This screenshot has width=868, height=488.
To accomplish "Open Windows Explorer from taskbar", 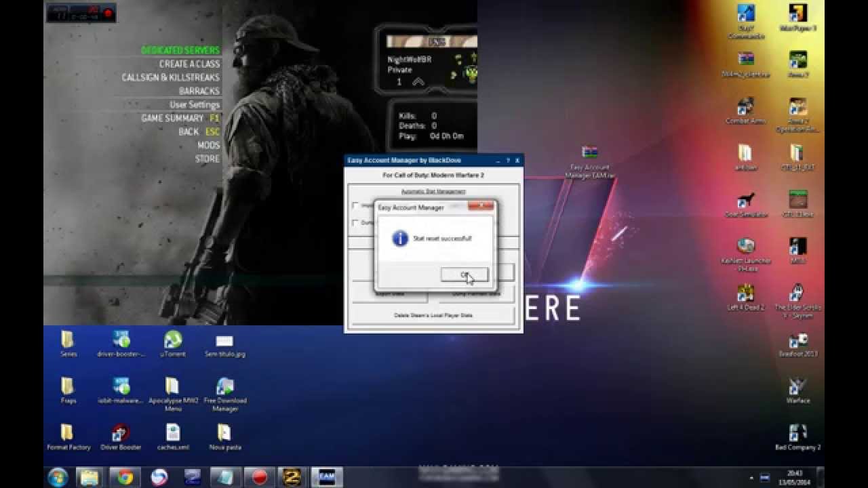I will coord(90,477).
